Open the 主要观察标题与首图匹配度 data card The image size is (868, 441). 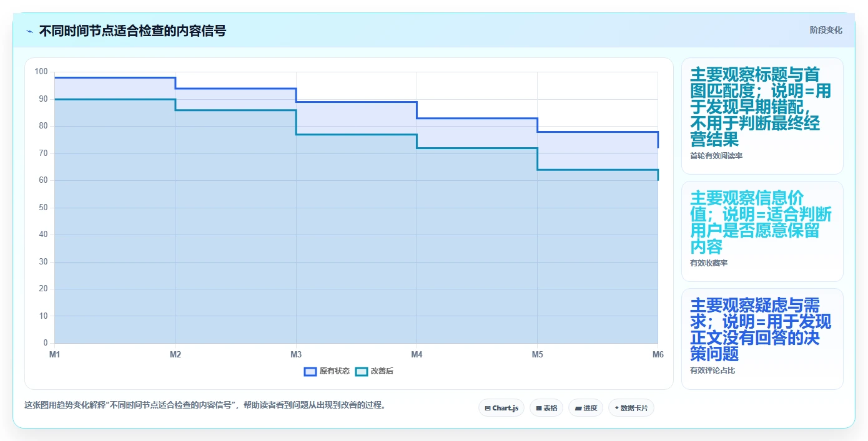[x=762, y=116]
